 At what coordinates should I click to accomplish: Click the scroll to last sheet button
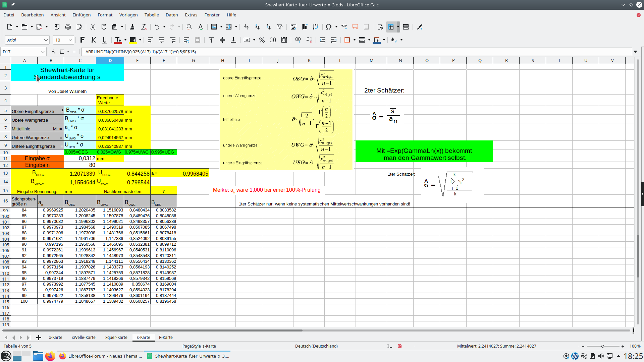click(x=29, y=338)
